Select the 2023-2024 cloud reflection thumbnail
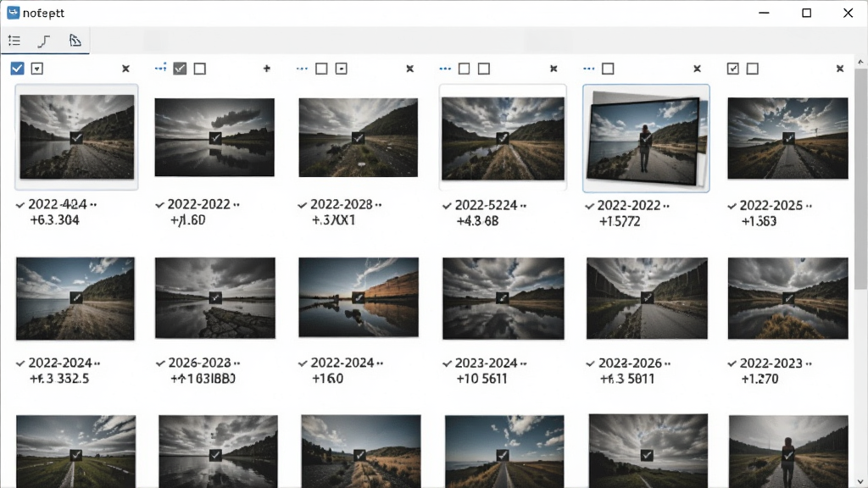868x488 pixels. (504, 298)
